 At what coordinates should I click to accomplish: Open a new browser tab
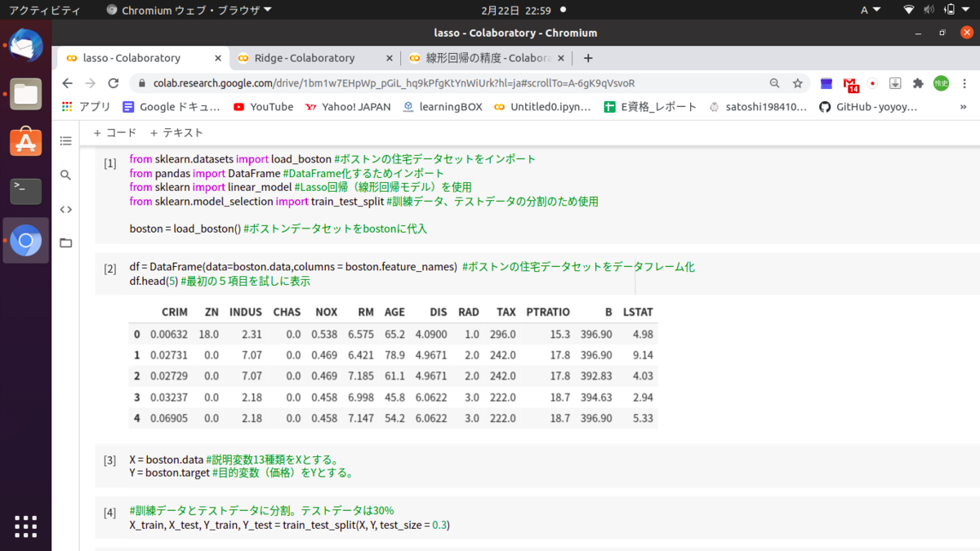(x=588, y=58)
